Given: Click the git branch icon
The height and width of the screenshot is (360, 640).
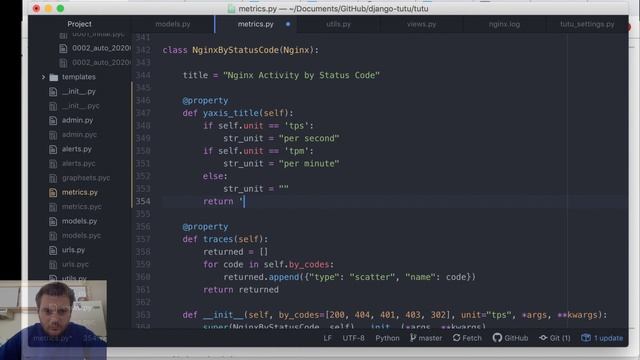Looking at the screenshot, I should click(x=413, y=338).
